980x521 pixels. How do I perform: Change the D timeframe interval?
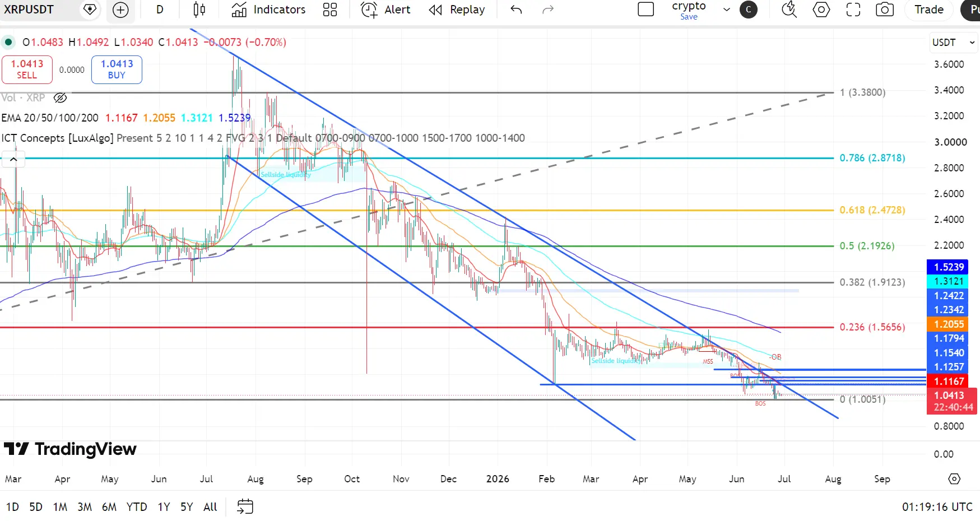[x=160, y=10]
